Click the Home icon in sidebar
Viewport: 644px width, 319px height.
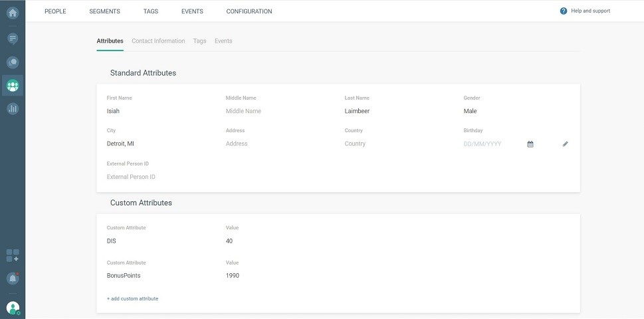(13, 11)
